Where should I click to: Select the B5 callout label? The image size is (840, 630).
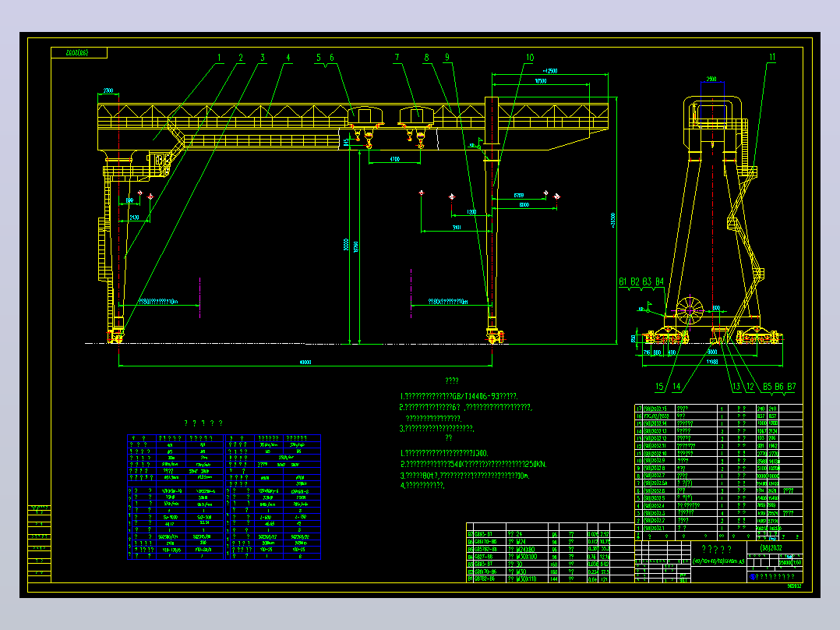768,386
